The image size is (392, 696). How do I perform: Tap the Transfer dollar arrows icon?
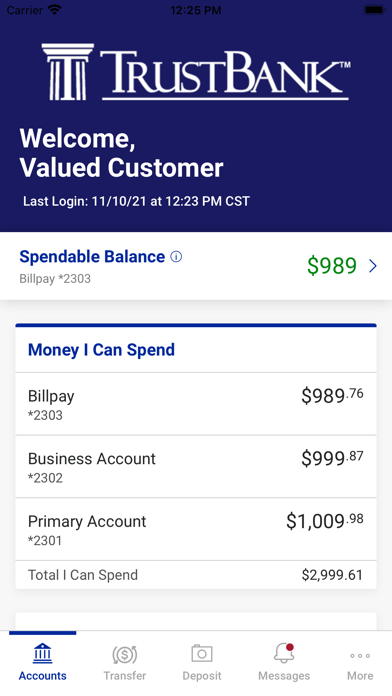click(125, 654)
